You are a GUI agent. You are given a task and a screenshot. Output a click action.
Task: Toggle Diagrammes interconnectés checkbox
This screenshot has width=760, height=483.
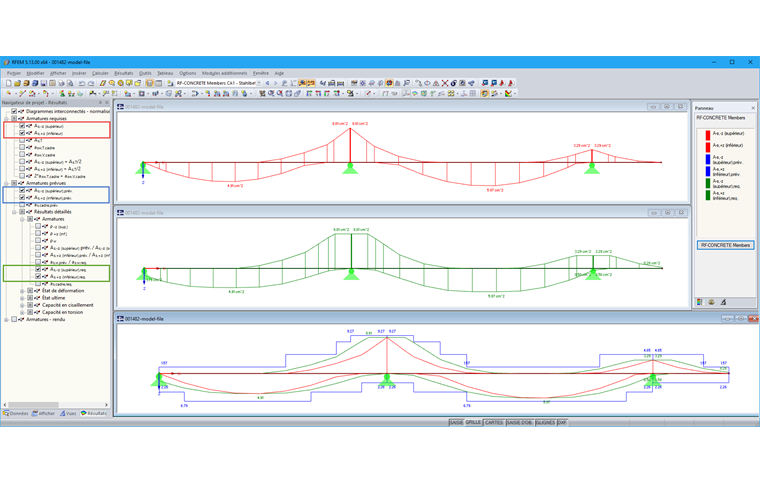point(14,111)
